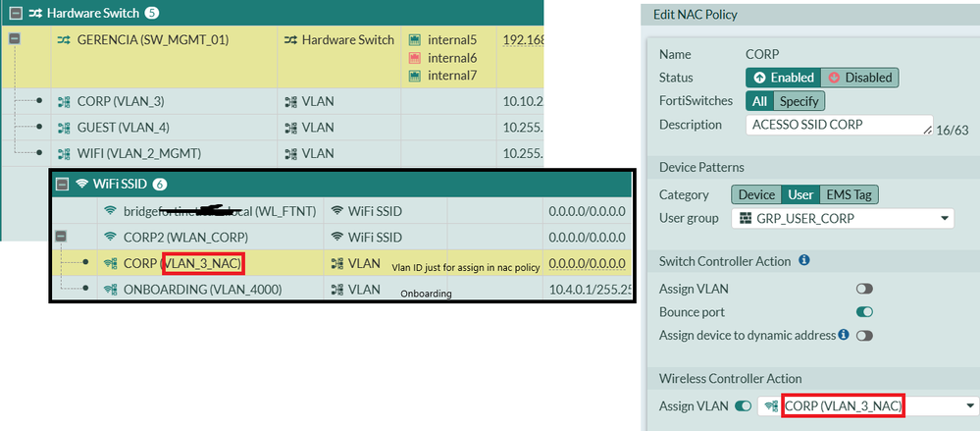
Task: Toggle Wireless Controller Assign VLAN switch
Action: pyautogui.click(x=744, y=406)
